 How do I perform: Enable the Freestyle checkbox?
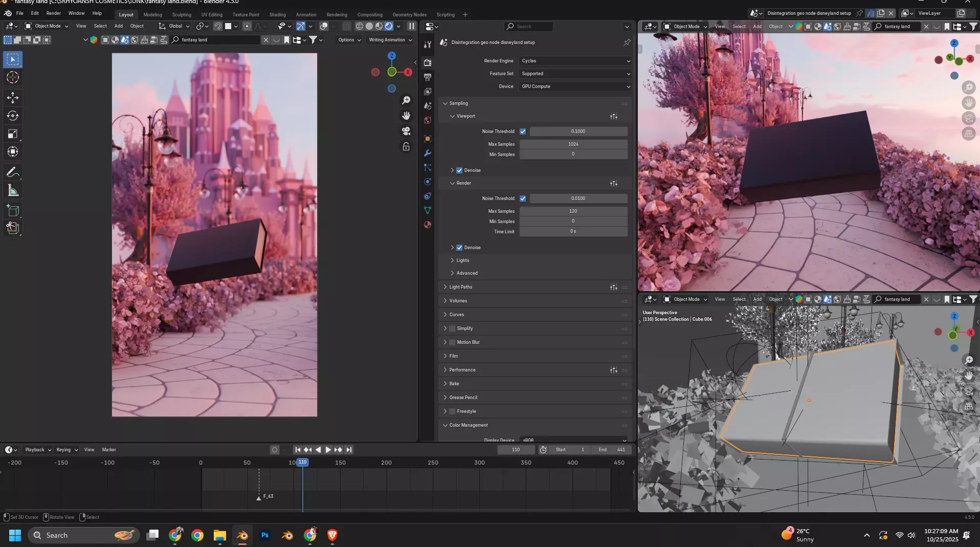pos(452,411)
